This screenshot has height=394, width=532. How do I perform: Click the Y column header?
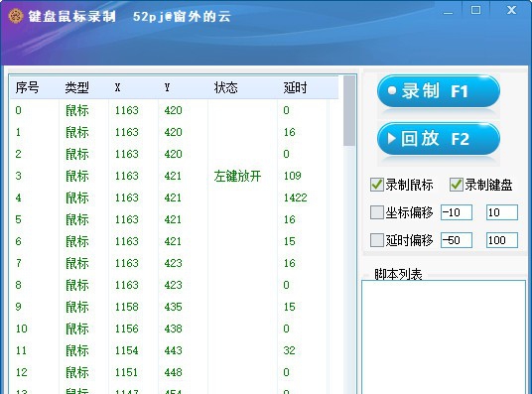tap(183, 88)
